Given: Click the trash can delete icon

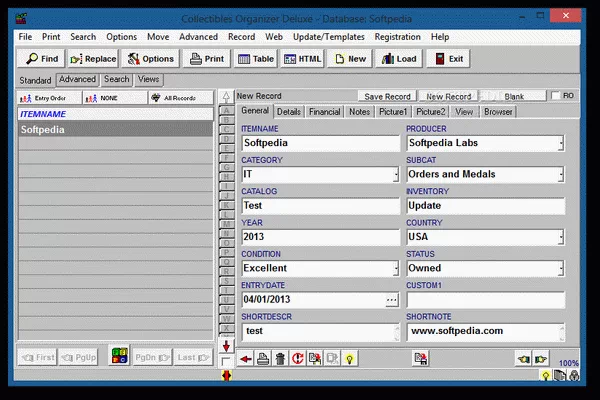Looking at the screenshot, I should pos(280,358).
